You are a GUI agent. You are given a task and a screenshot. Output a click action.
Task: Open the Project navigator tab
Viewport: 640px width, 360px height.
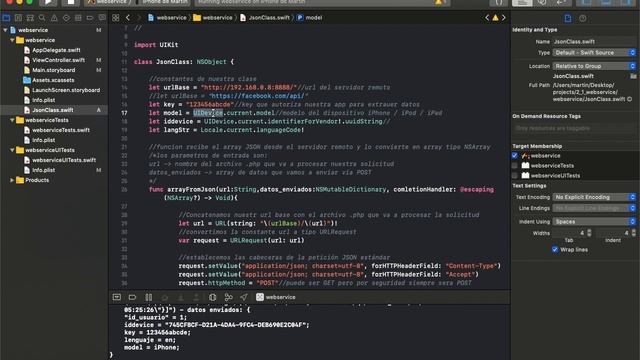6,18
